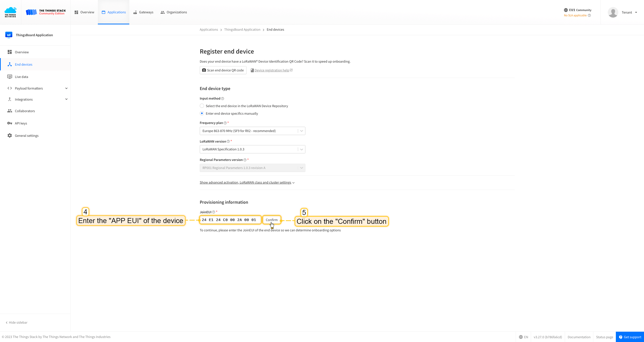Click the Get support button
644x342 pixels.
(x=630, y=337)
